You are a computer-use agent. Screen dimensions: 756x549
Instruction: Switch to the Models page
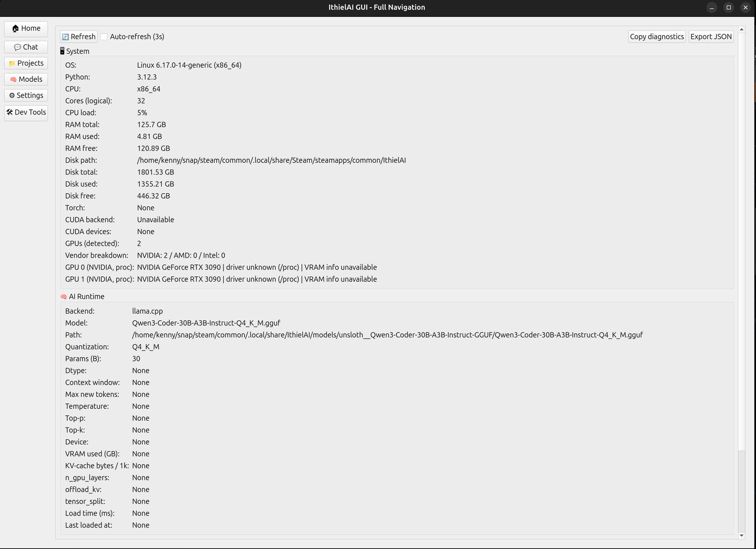pos(25,79)
